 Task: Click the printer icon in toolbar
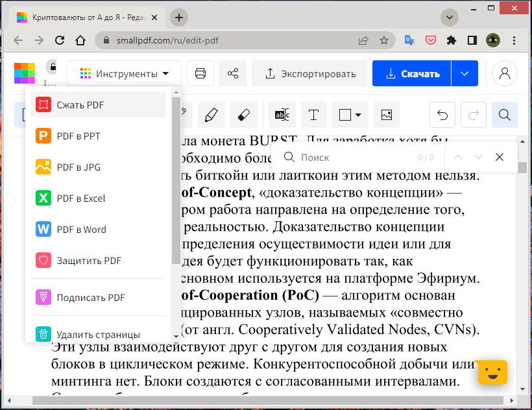pyautogui.click(x=200, y=73)
